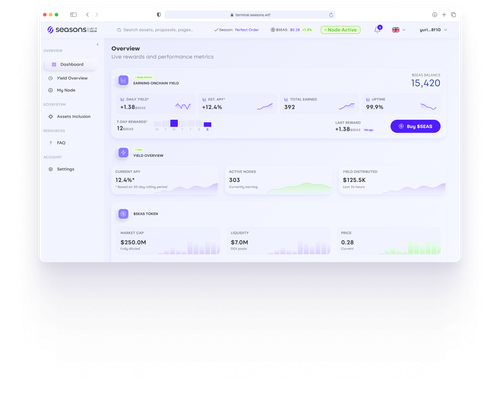
Task: Click the $SEAS Token section icon
Action: (x=123, y=214)
